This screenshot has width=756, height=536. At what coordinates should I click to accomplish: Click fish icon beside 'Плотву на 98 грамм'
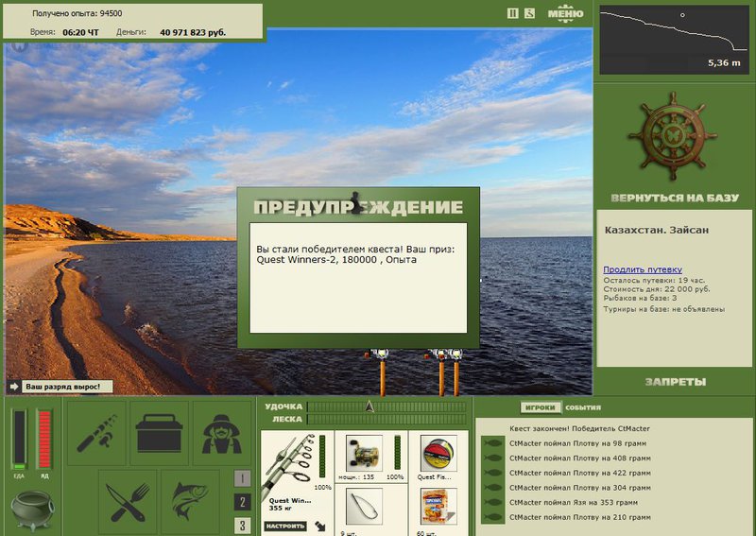pyautogui.click(x=492, y=443)
